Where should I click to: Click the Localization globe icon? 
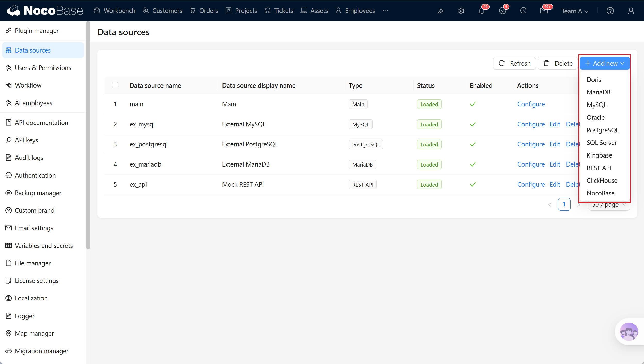pyautogui.click(x=8, y=298)
